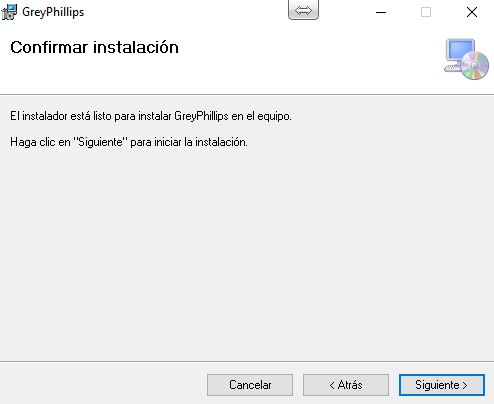
Task: Open the installer icon system menu
Action: [x=9, y=12]
